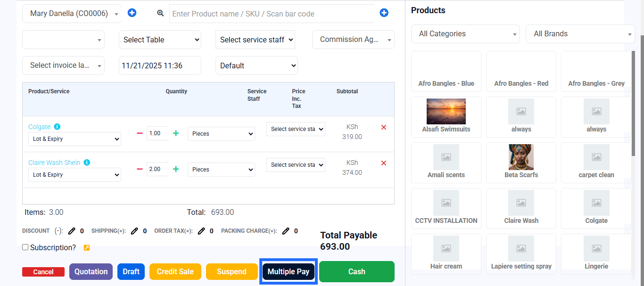This screenshot has height=286, width=644.
Task: Finalize sale with Cash button
Action: 357,271
